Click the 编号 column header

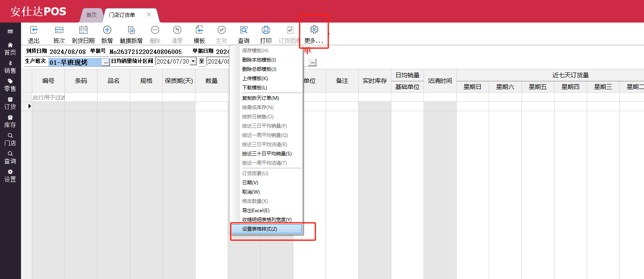(x=48, y=81)
